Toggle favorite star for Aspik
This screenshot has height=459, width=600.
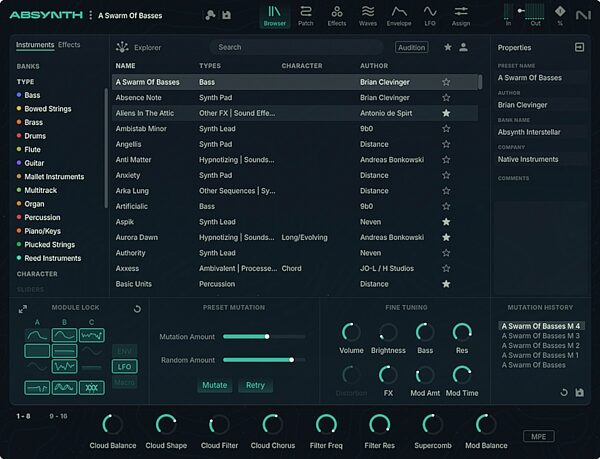tap(446, 222)
